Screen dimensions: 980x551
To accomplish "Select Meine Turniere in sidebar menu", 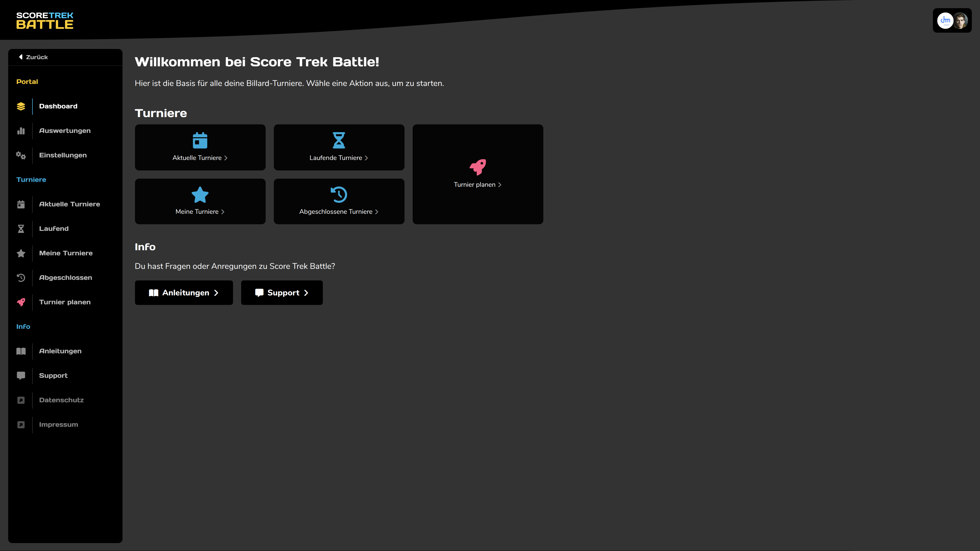I will (66, 253).
